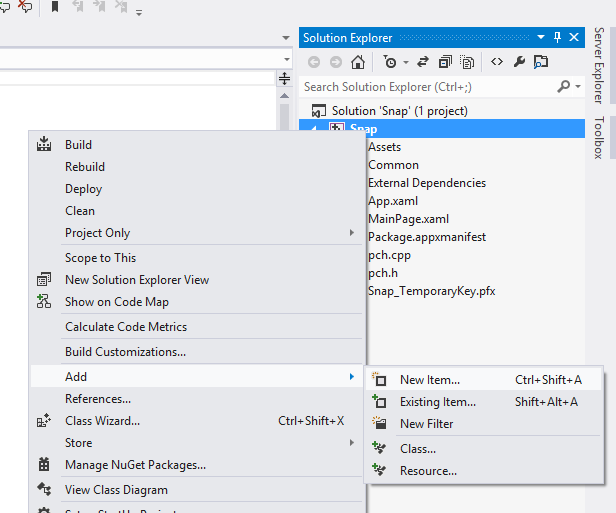
Task: Choose Rebuild from the context menu
Action: tap(85, 167)
